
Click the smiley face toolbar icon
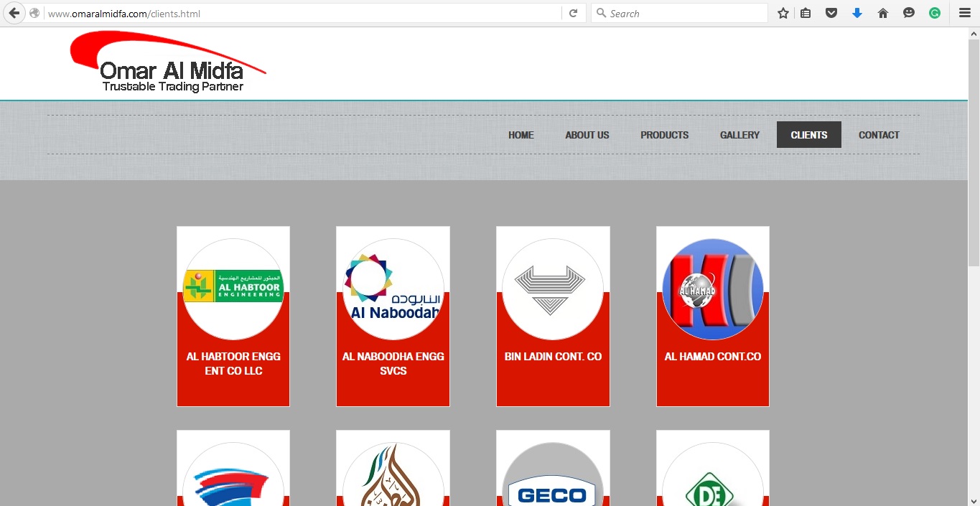tap(909, 13)
